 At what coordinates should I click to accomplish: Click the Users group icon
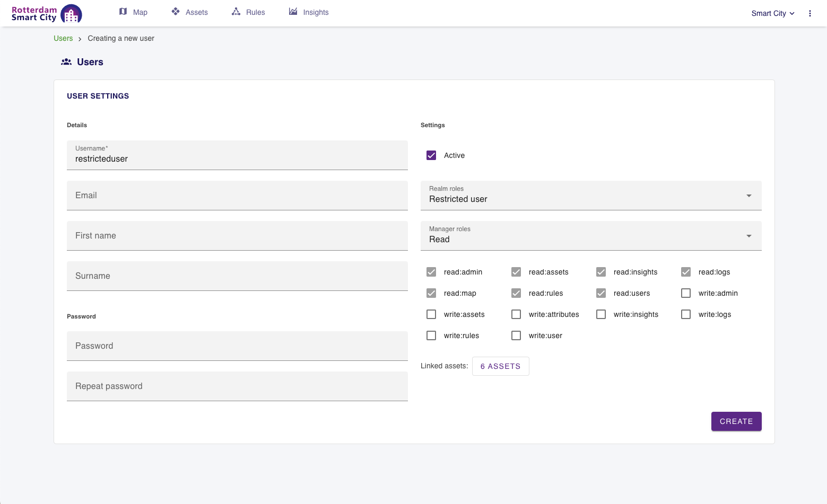[66, 62]
